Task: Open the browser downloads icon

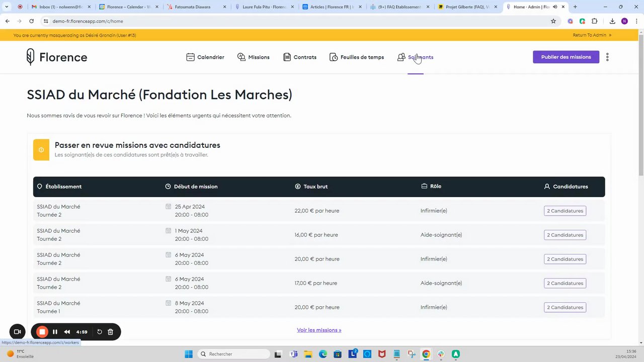Action: [x=612, y=21]
